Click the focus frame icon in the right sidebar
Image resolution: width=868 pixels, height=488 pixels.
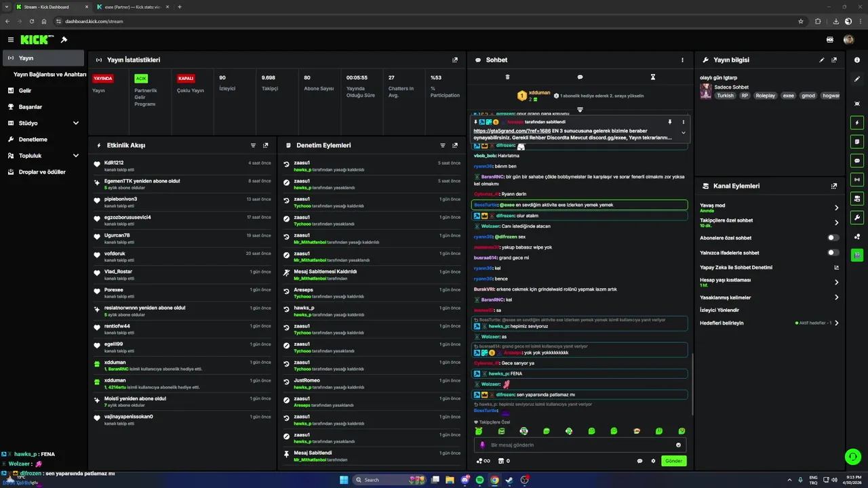(x=857, y=103)
